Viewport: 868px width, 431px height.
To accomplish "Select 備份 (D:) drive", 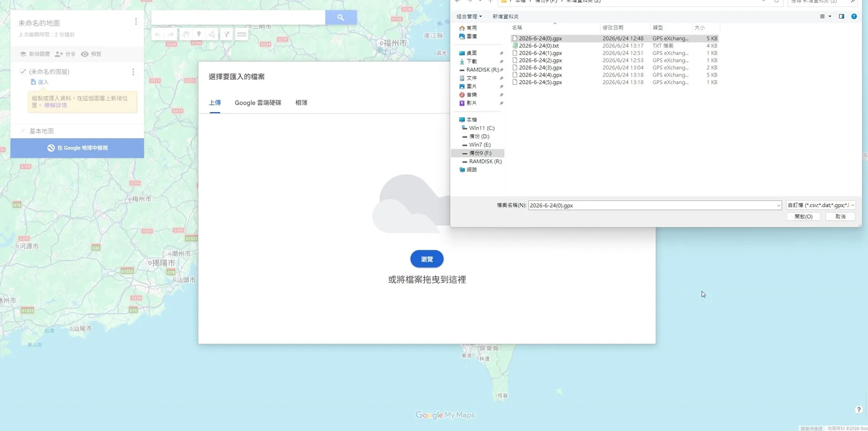I will tap(479, 137).
